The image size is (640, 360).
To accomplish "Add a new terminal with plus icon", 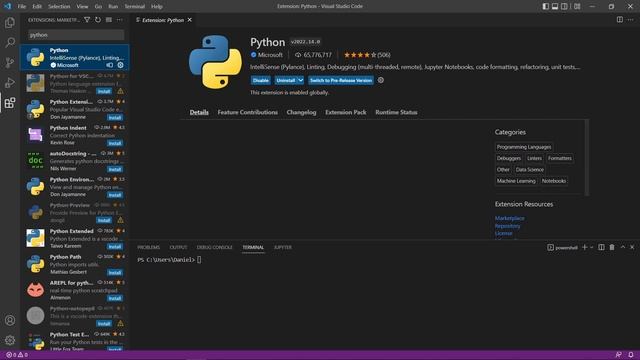I will (584, 247).
